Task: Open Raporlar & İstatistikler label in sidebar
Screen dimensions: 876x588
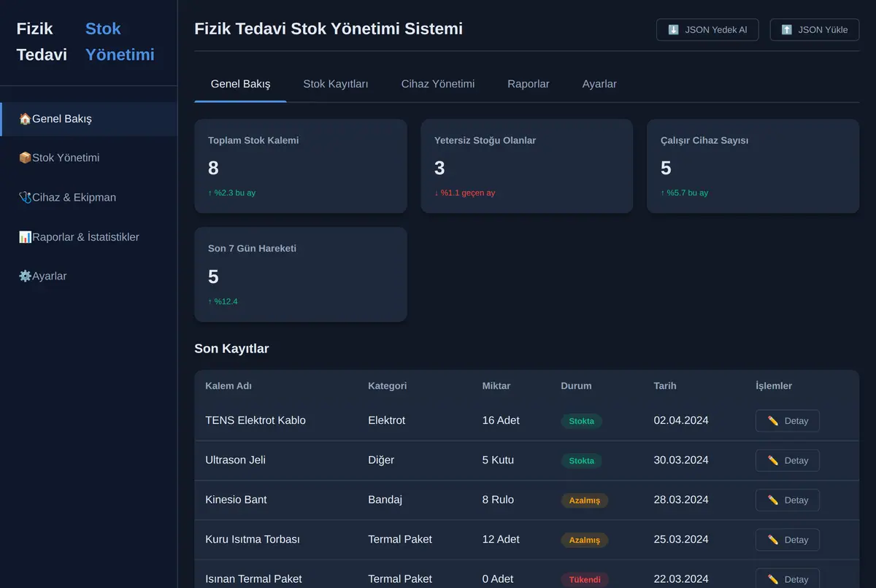Action: click(x=85, y=237)
